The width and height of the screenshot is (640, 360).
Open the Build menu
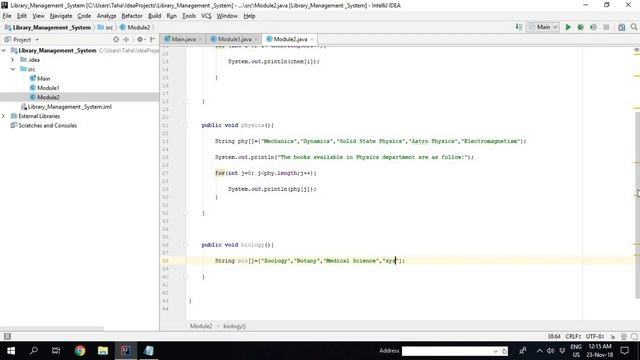coord(154,16)
